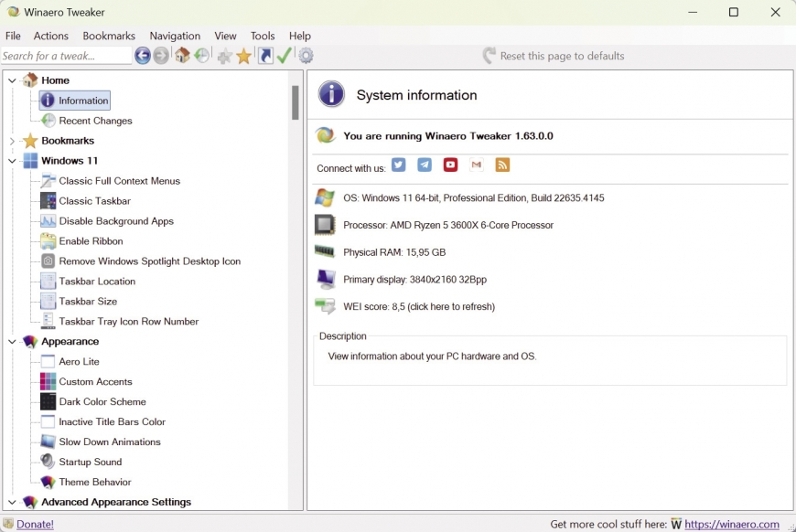This screenshot has width=796, height=532.
Task: Open the RSS feed icon
Action: [x=502, y=165]
